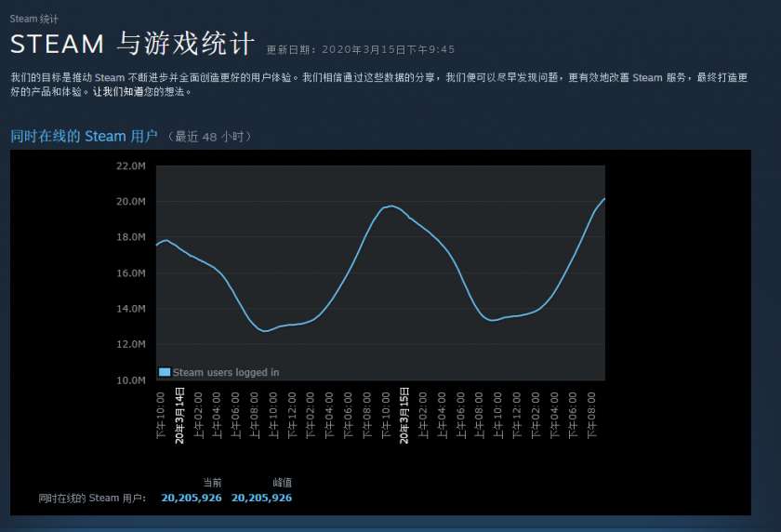
Task: Click the 峰值 column header
Action: click(283, 482)
